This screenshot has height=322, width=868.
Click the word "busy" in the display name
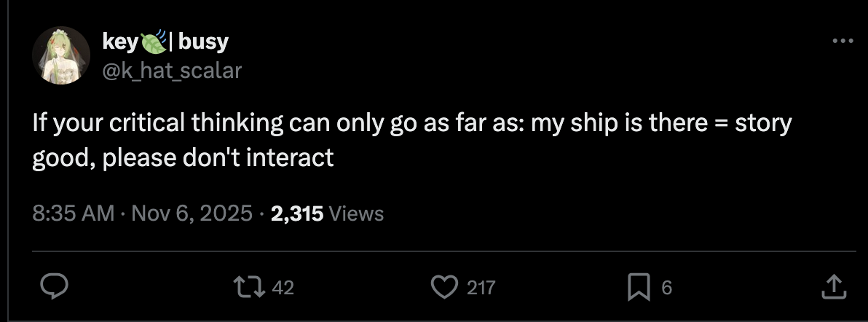(204, 42)
